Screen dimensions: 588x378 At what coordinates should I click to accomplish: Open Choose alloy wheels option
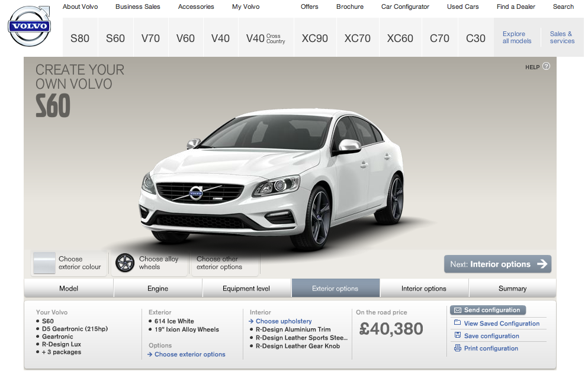point(149,263)
